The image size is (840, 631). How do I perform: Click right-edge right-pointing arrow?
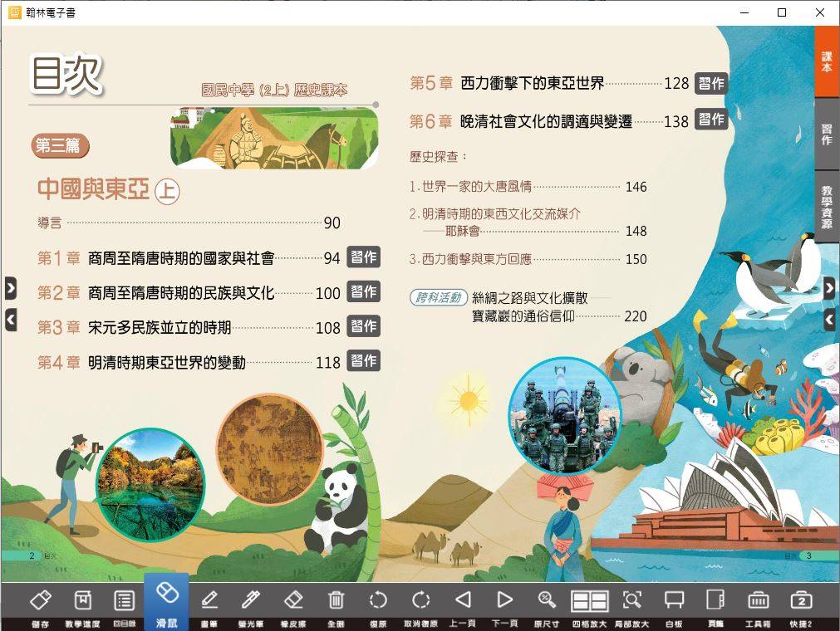828,288
